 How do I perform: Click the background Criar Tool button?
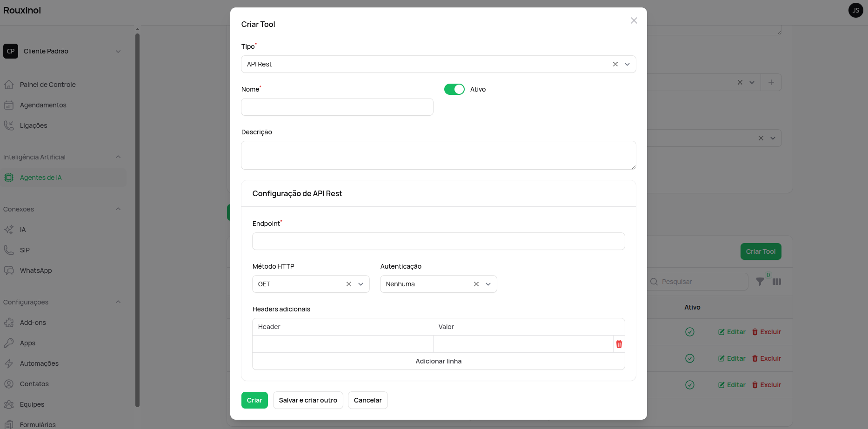[761, 251]
